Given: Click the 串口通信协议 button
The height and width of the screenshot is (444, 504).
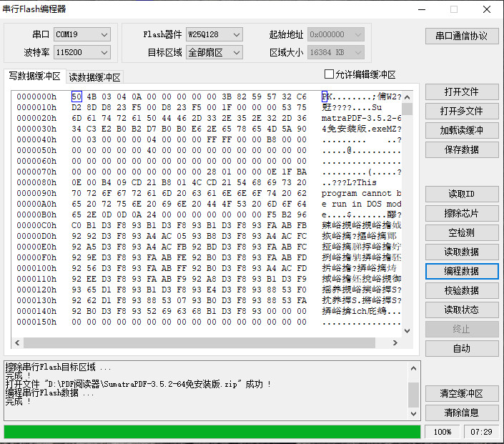Looking at the screenshot, I should [x=462, y=36].
